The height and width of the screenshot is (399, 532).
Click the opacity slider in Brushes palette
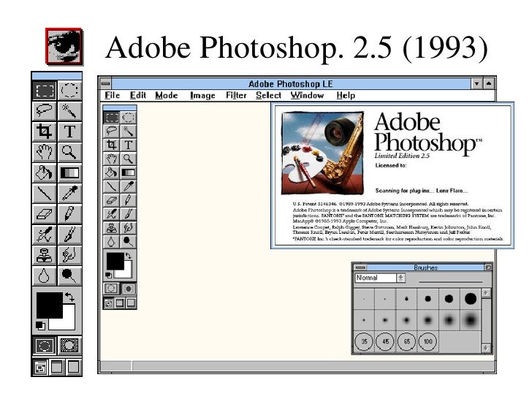click(451, 281)
